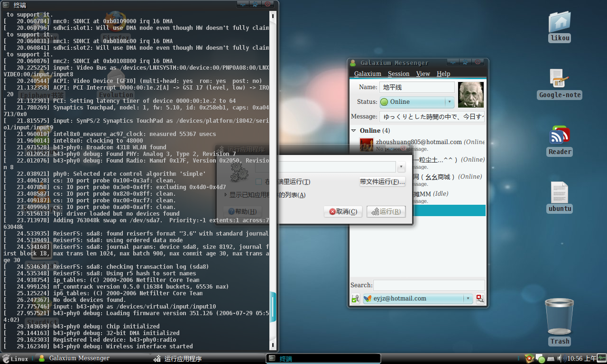This screenshot has height=364, width=607.
Task: Click the Galaxium window title icon
Action: [352, 63]
